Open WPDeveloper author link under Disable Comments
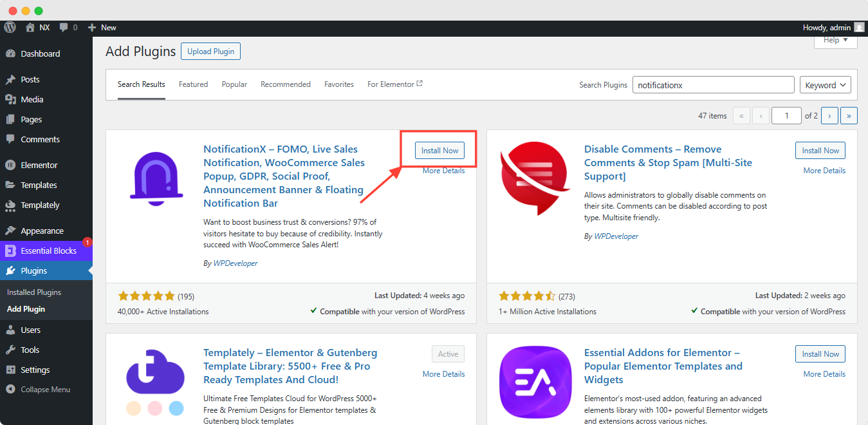The height and width of the screenshot is (425, 868). click(616, 236)
